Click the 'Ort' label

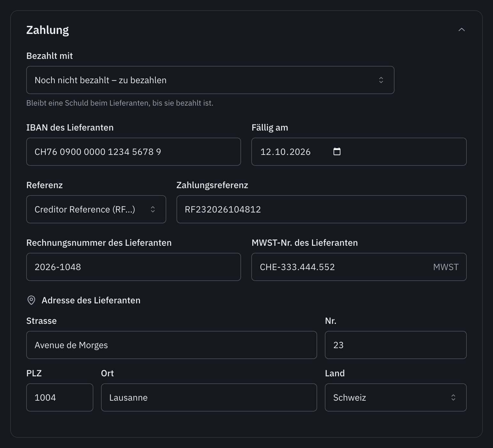[x=107, y=373]
